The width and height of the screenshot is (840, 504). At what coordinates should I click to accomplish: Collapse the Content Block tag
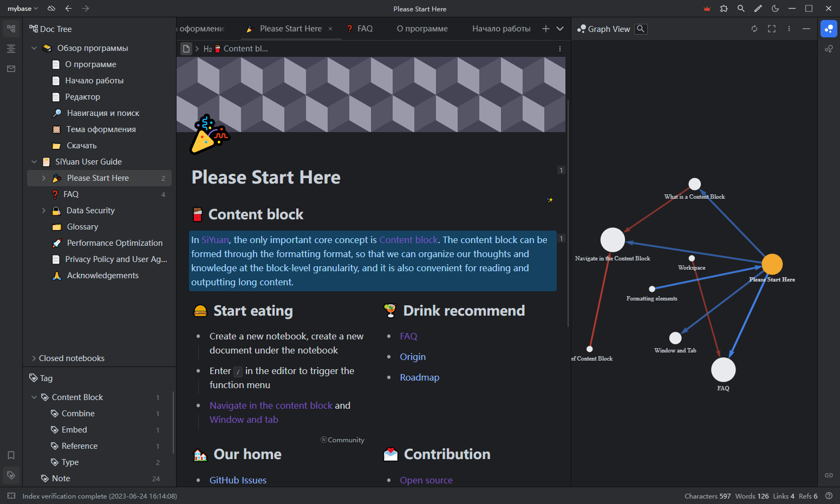coord(34,397)
